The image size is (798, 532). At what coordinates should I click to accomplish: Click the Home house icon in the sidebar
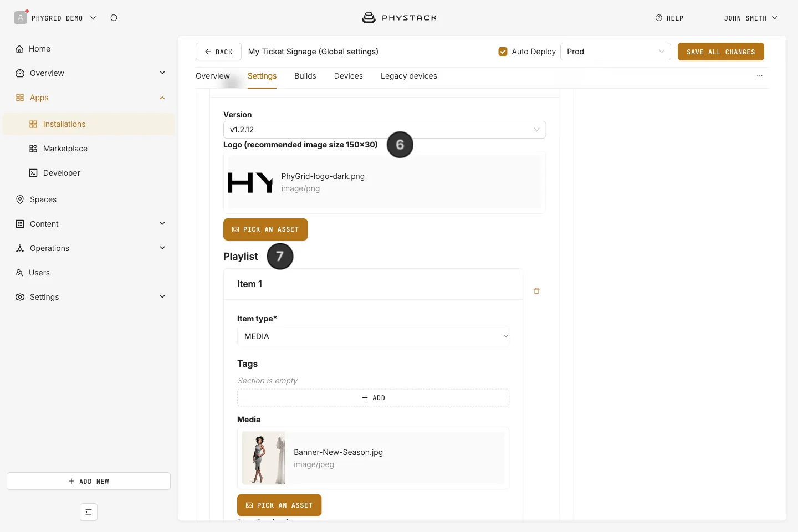point(19,49)
